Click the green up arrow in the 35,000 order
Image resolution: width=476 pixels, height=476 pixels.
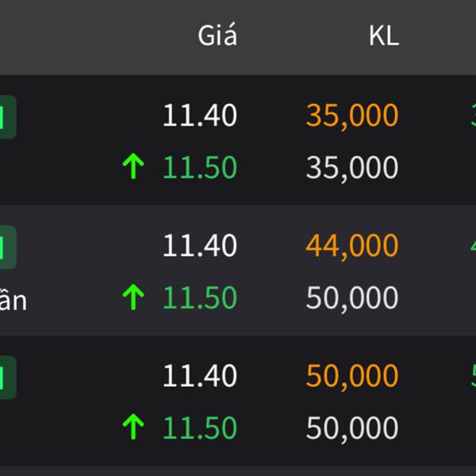tap(133, 166)
